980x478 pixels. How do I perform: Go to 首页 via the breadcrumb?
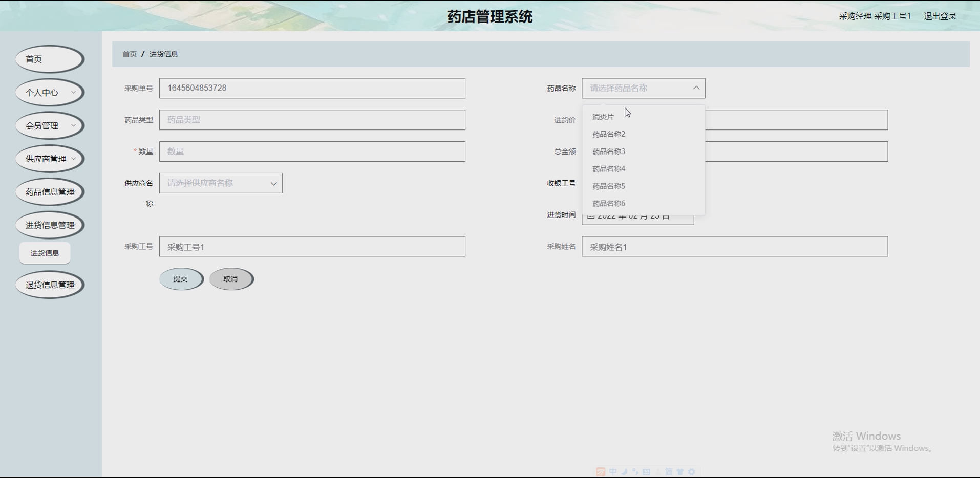[130, 54]
